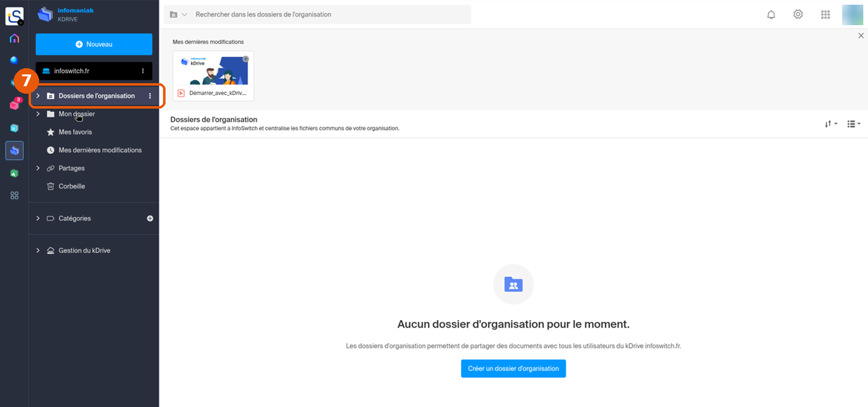868x407 pixels.
Task: Click PDF icon next to Démarrer_avec_kDrive
Action: pos(181,93)
